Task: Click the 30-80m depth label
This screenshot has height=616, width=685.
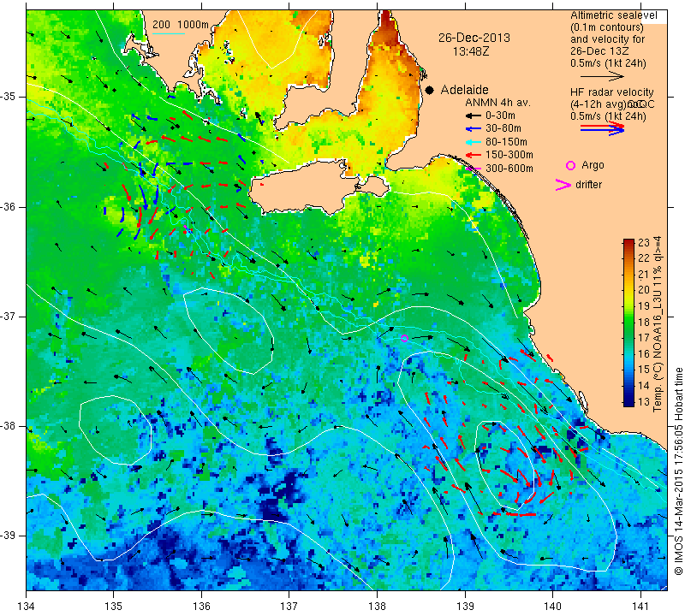Action: 503,128
